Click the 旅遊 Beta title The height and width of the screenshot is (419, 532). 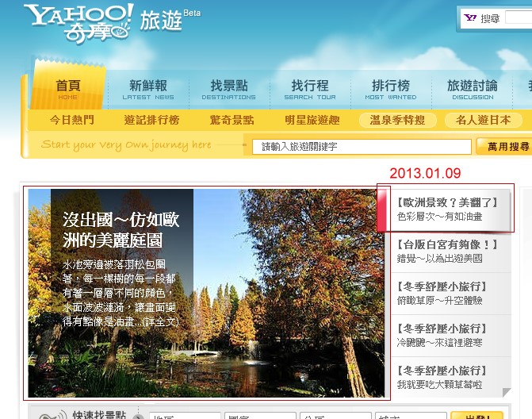pyautogui.click(x=170, y=20)
